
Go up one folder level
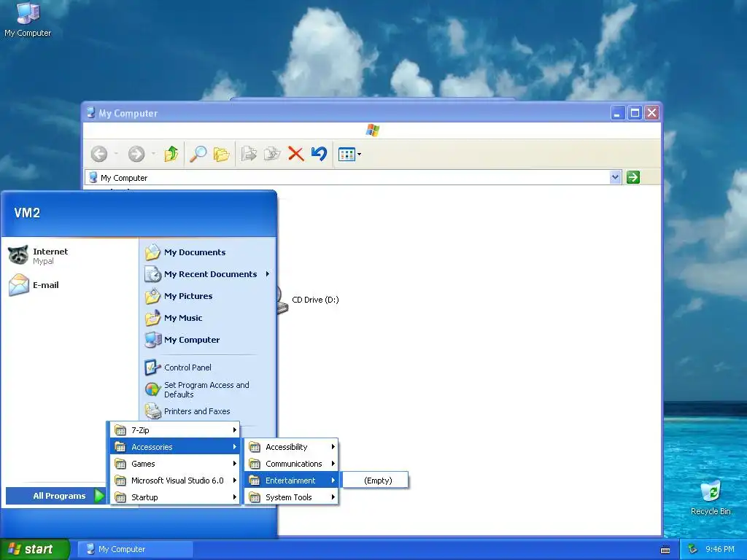[171, 154]
